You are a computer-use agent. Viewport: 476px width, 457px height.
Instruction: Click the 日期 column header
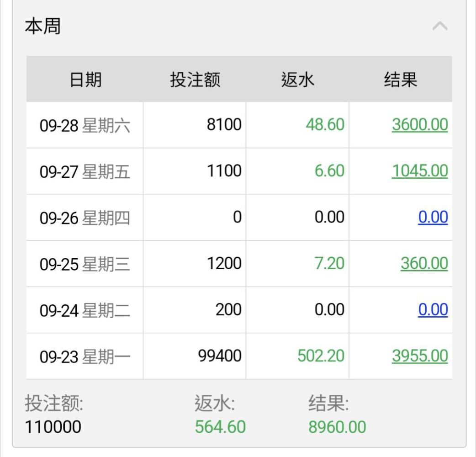point(85,80)
